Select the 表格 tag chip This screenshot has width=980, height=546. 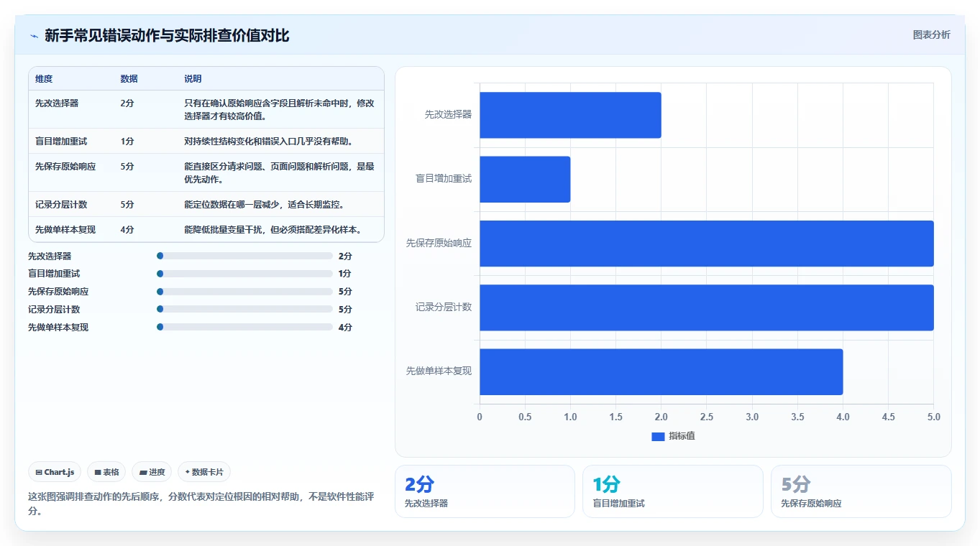pyautogui.click(x=106, y=472)
